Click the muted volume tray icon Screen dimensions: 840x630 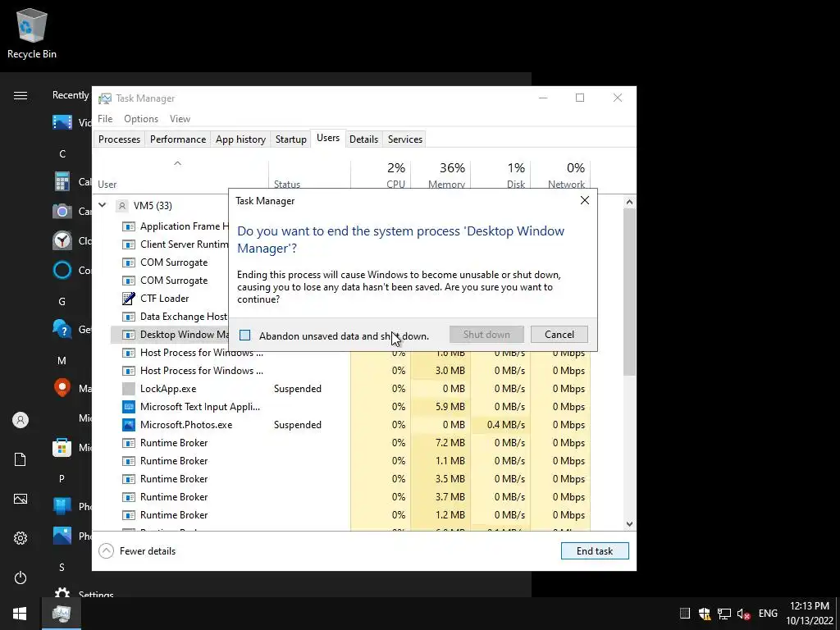[743, 614]
